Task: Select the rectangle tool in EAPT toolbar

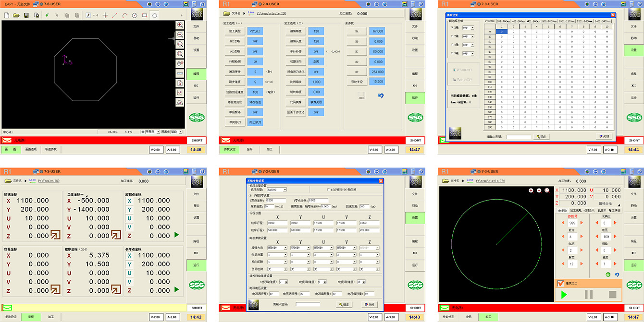Action: (x=145, y=15)
